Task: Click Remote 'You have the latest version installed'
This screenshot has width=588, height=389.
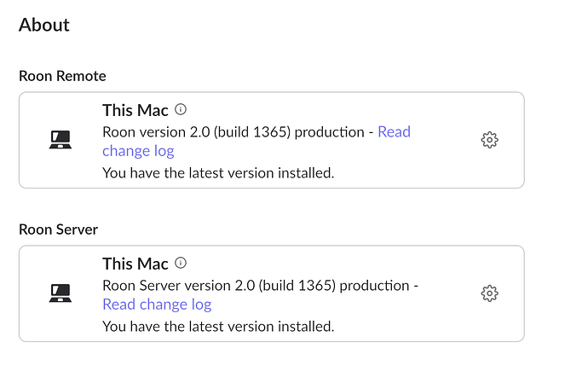Action: 218,173
